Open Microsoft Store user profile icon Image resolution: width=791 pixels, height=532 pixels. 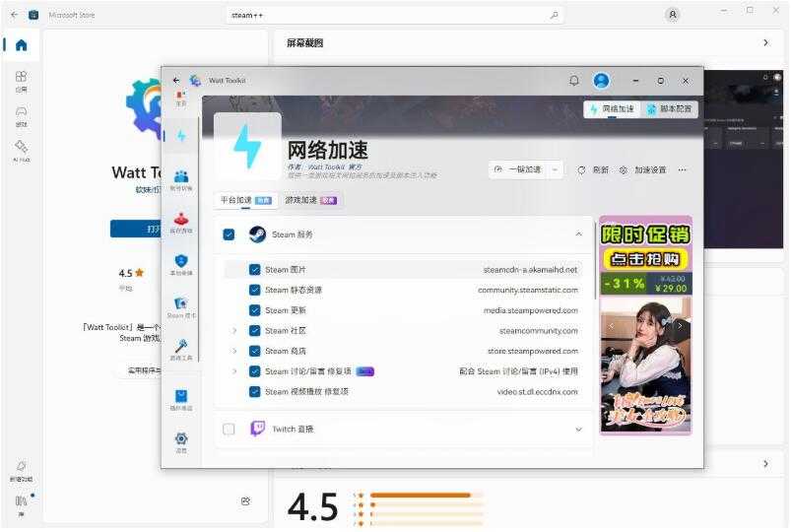[x=673, y=15]
